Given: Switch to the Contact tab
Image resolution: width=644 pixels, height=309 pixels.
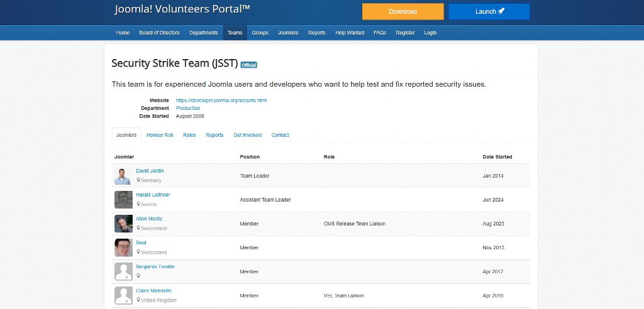Looking at the screenshot, I should coord(280,135).
